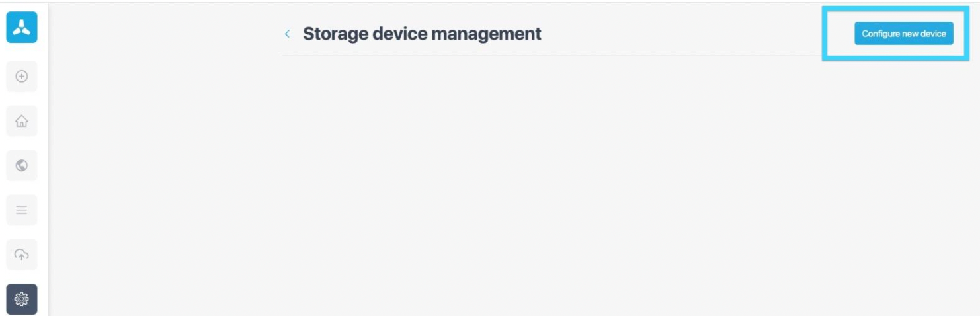Image resolution: width=980 pixels, height=316 pixels.
Task: Select the world globe icon button
Action: click(22, 165)
